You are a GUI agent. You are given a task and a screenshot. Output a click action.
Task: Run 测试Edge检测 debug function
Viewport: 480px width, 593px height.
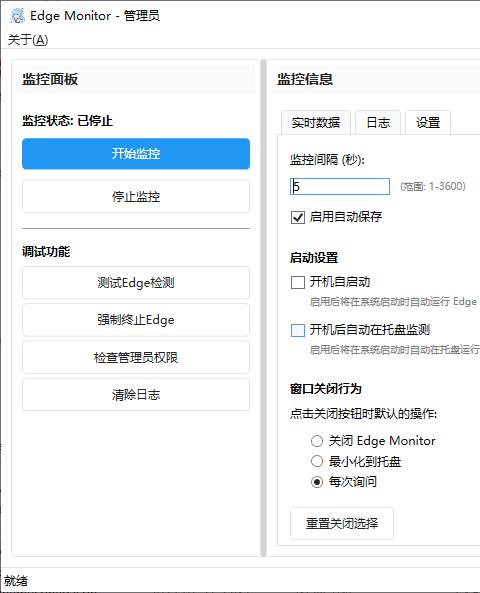[x=136, y=283]
